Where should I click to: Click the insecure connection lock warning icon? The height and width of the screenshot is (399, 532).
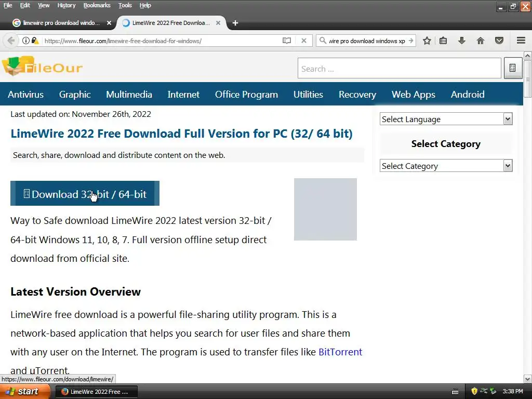pyautogui.click(x=35, y=41)
